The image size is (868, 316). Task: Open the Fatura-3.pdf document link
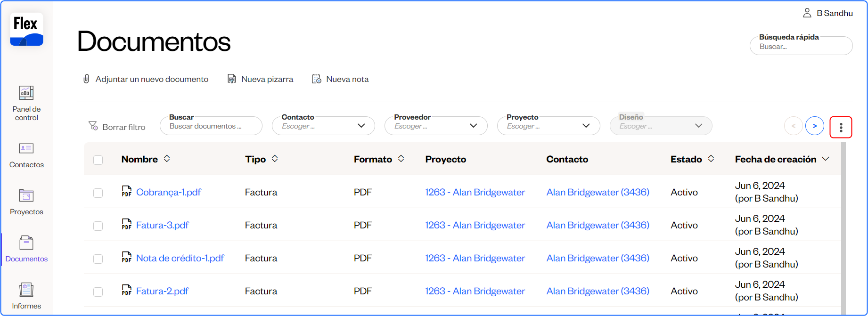pyautogui.click(x=163, y=225)
